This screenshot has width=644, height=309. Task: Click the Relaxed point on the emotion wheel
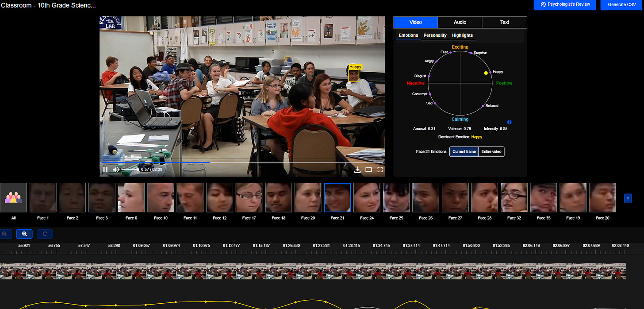483,105
